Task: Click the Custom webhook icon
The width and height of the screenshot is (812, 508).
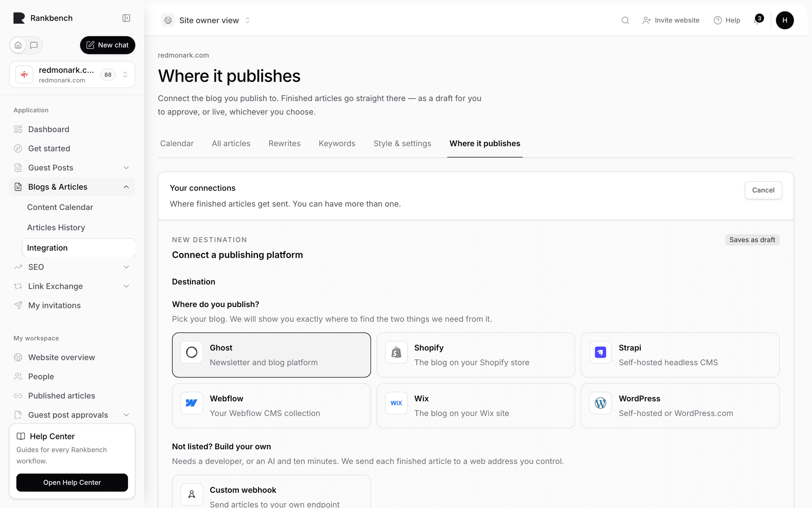Action: [192, 494]
